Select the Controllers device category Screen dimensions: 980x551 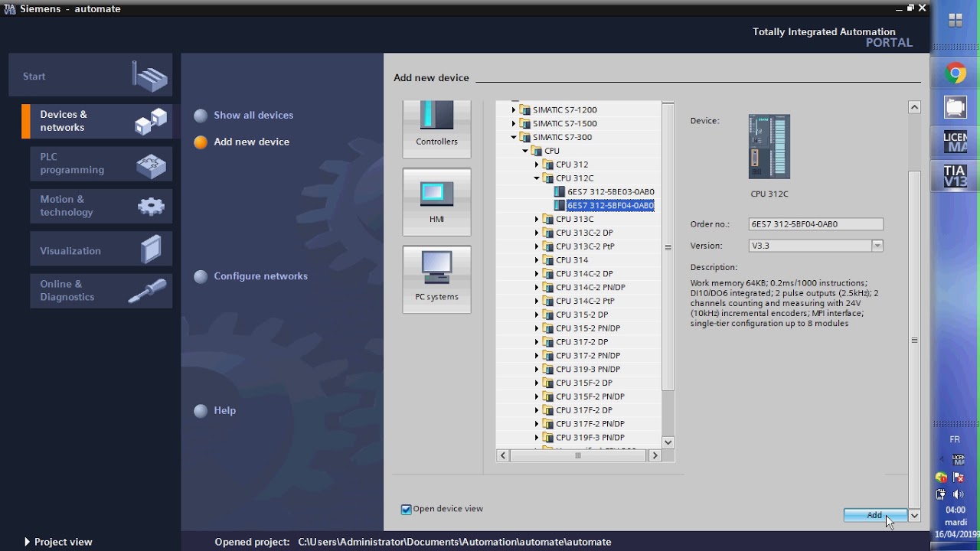tap(436, 129)
